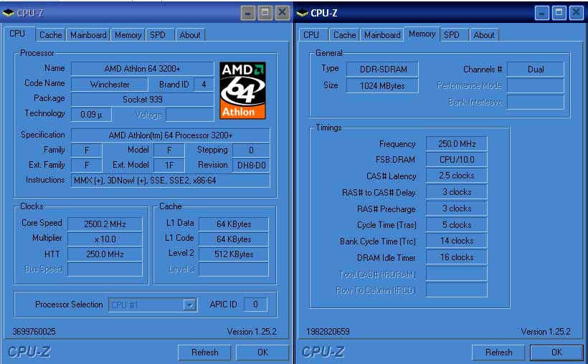Click the DRAM Idle Timer value '16 clocks'
This screenshot has height=364, width=588.
[456, 257]
